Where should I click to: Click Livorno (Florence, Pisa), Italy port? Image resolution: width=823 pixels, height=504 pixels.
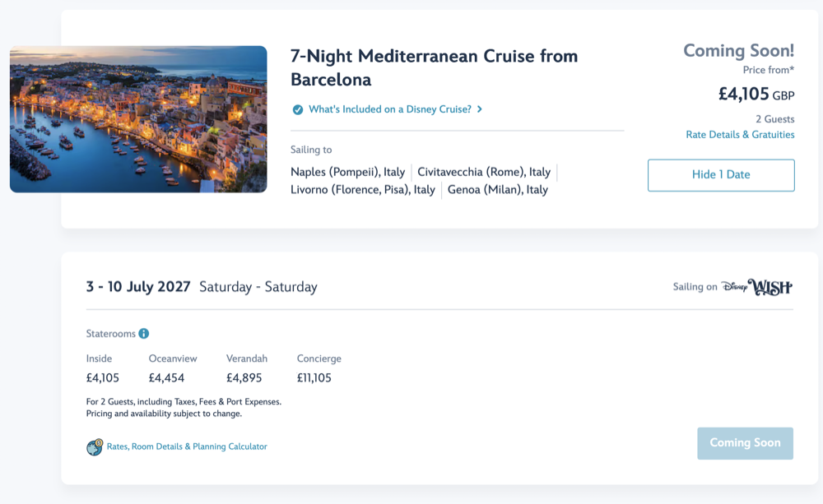363,190
